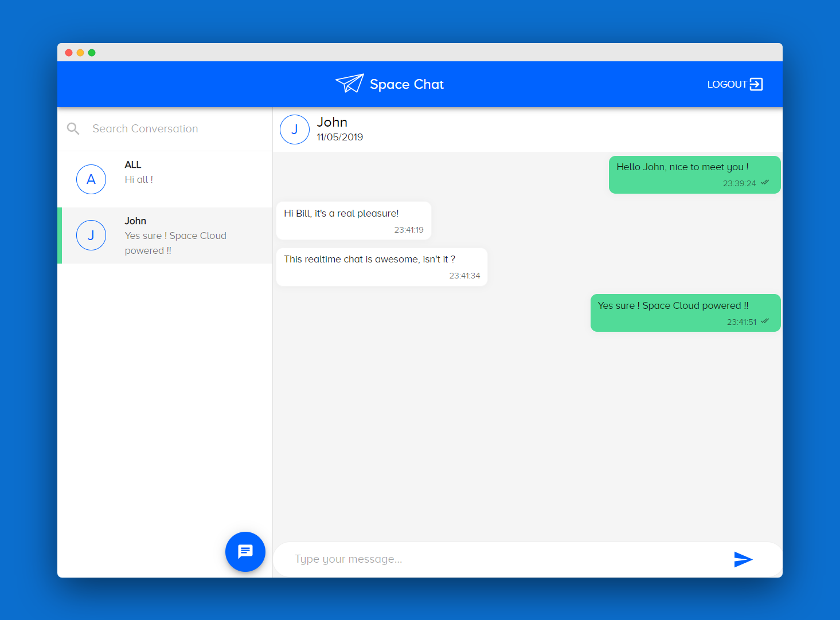
Task: Click John's "J" avatar in the sidebar
Action: 91,235
